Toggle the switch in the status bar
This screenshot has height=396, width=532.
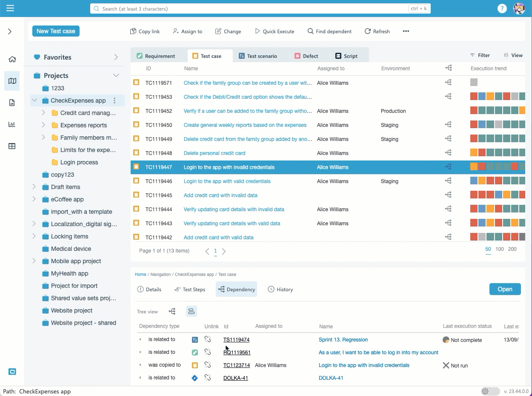click(490, 391)
